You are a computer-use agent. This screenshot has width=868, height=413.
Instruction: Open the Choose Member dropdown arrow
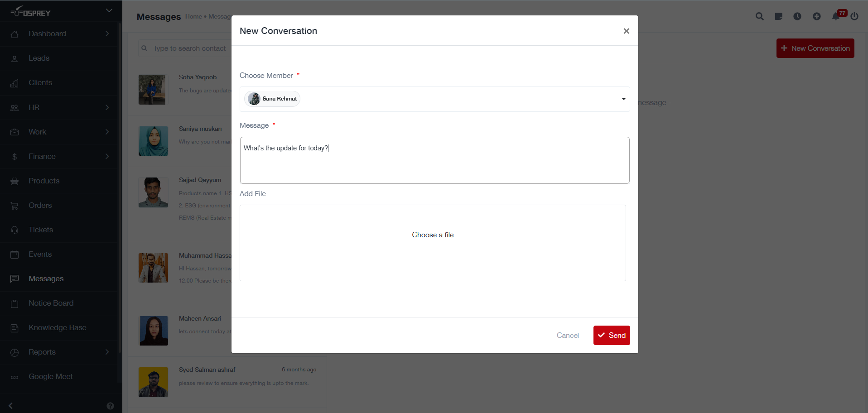623,99
